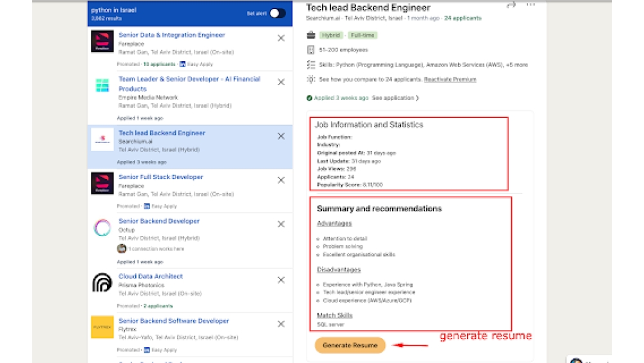
Task: Toggle the Set alert switch
Action: coord(277,14)
